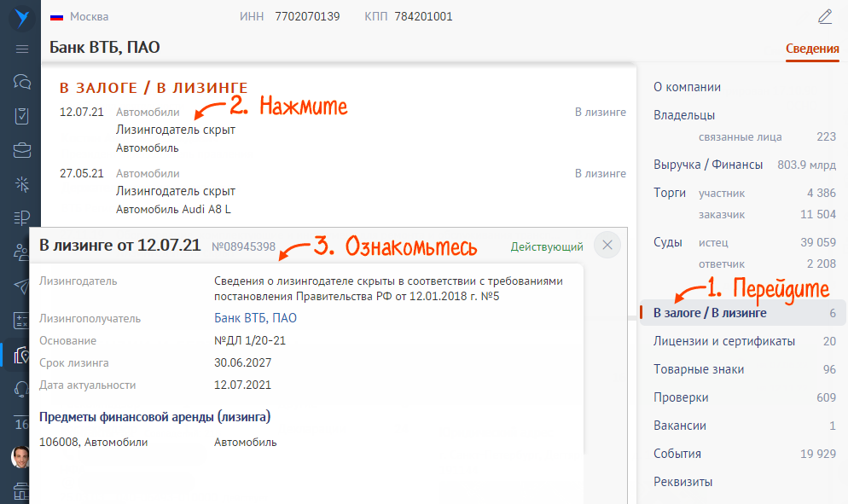
Task: Click the pencil edit icon
Action: point(825,17)
